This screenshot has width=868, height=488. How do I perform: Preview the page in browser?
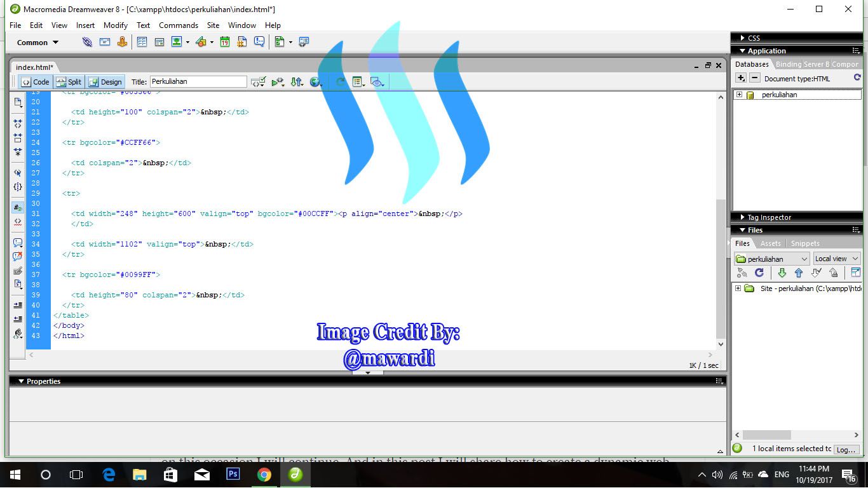[x=316, y=82]
